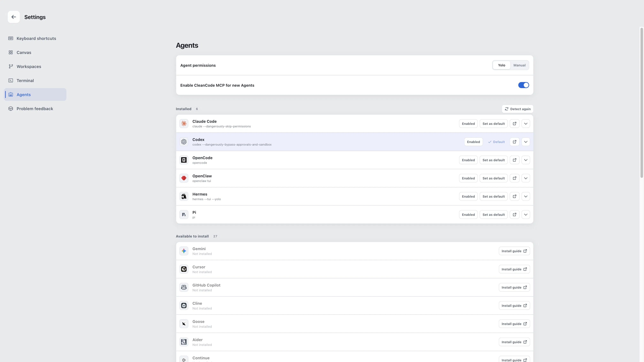
Task: Click the Codex agent logo
Action: (x=184, y=142)
